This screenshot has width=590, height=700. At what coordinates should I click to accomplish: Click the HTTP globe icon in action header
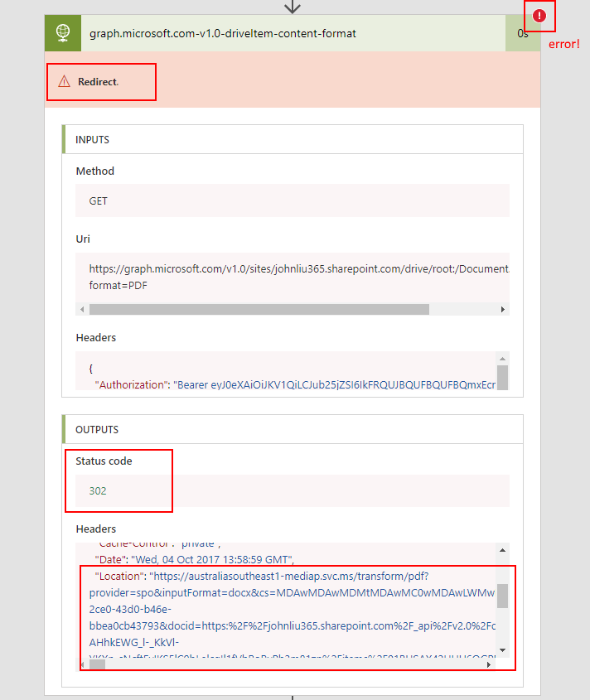tap(63, 34)
